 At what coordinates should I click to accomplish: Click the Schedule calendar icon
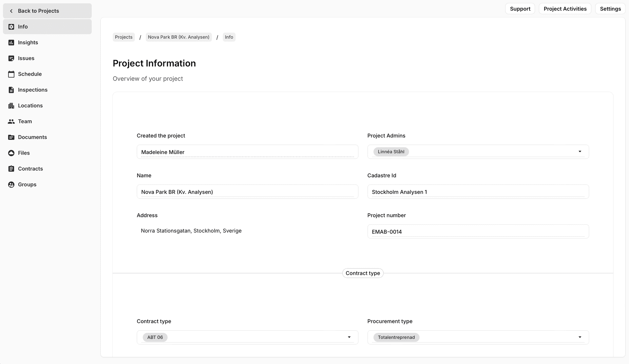click(x=11, y=74)
